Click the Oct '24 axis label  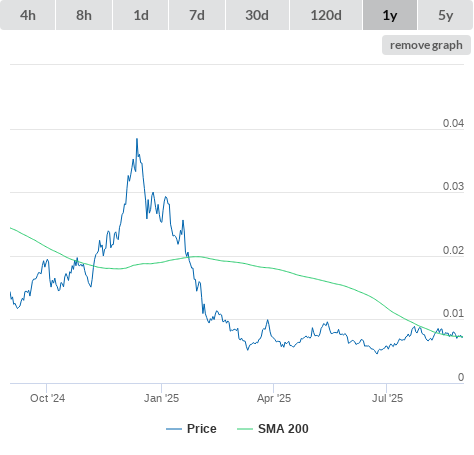tap(47, 398)
